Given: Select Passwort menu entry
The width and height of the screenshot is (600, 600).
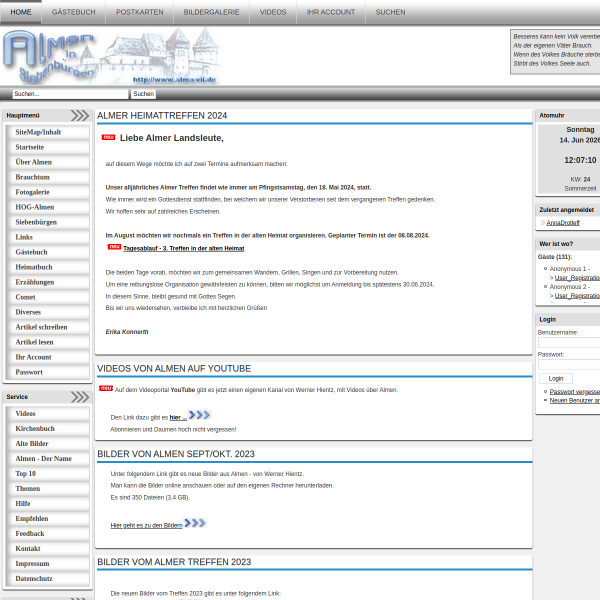Looking at the screenshot, I should [48, 372].
